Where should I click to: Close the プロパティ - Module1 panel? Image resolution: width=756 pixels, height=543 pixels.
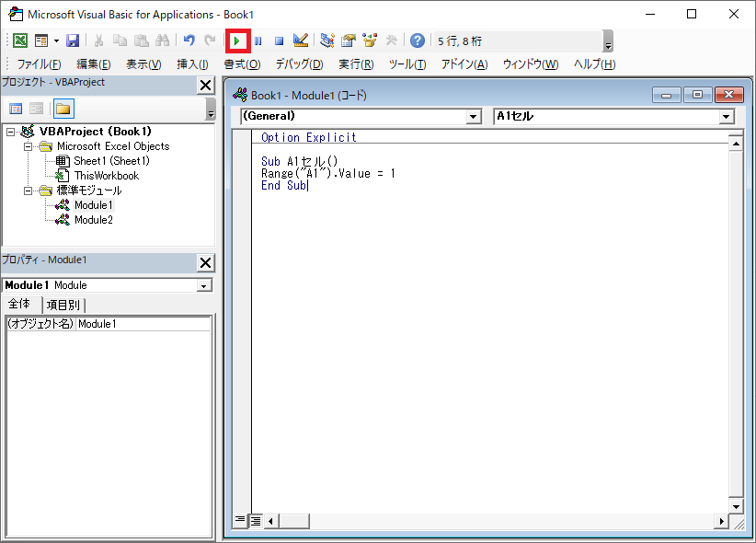coord(206,263)
